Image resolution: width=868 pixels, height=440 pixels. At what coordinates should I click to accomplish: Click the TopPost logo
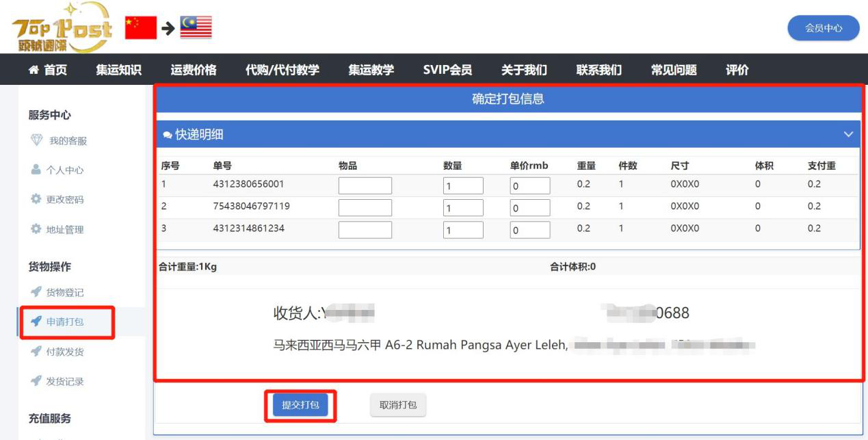pyautogui.click(x=62, y=27)
